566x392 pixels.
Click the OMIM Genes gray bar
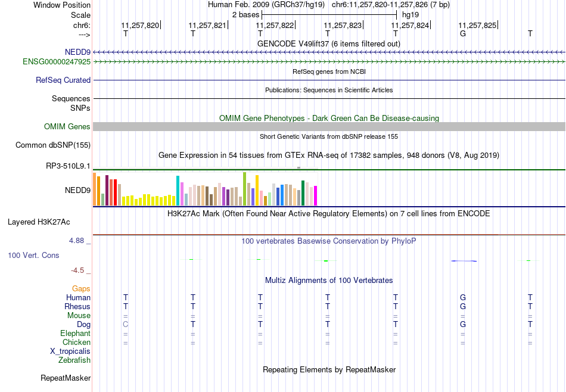click(329, 126)
